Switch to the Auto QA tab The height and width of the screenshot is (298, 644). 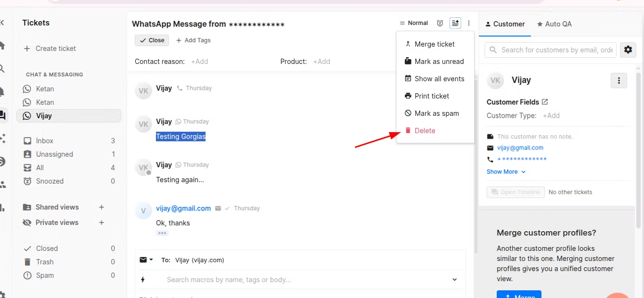554,24
